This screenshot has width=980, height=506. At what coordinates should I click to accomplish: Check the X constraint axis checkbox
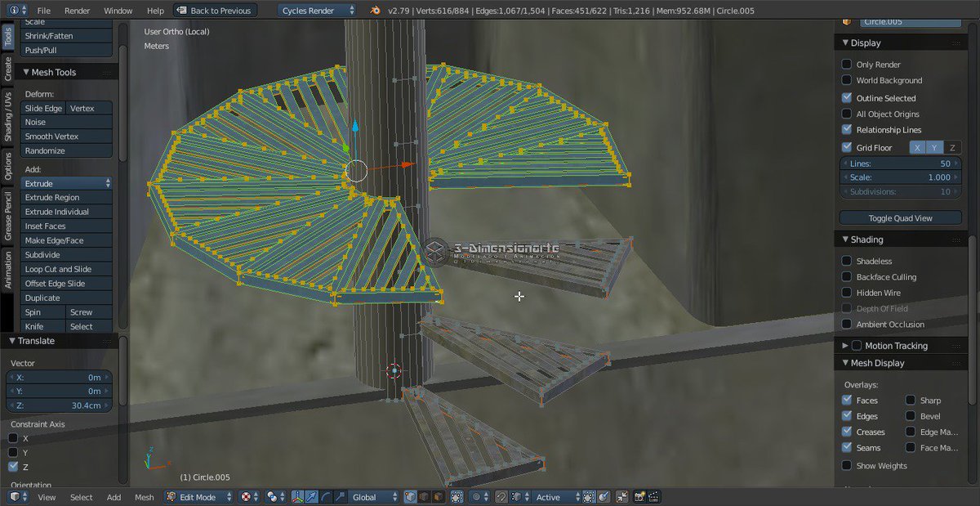pos(13,438)
